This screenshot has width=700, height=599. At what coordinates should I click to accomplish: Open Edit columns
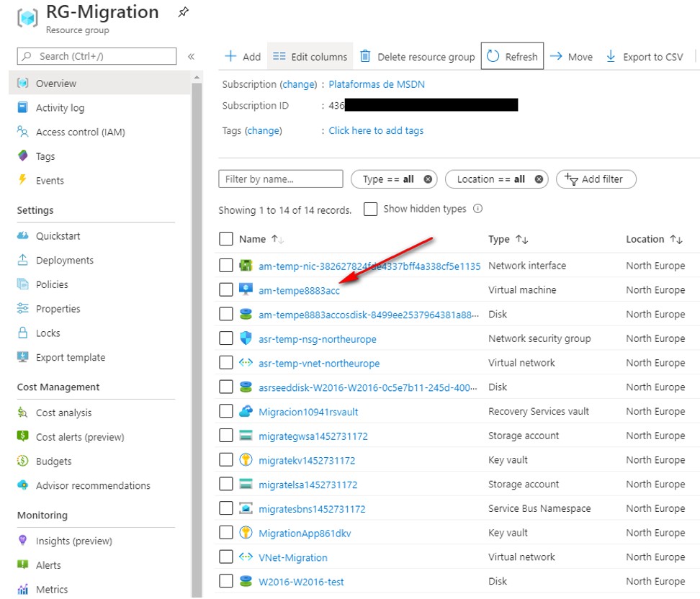(x=310, y=57)
